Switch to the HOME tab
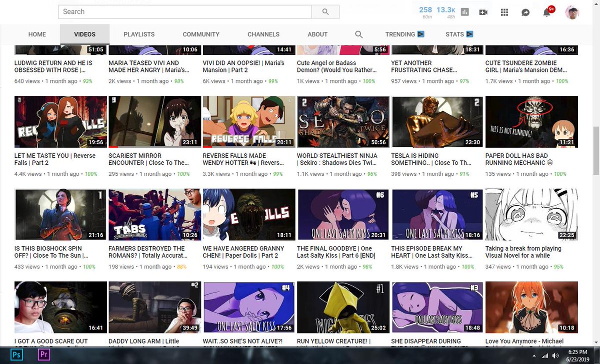Image resolution: width=600 pixels, height=364 pixels. 37,34
